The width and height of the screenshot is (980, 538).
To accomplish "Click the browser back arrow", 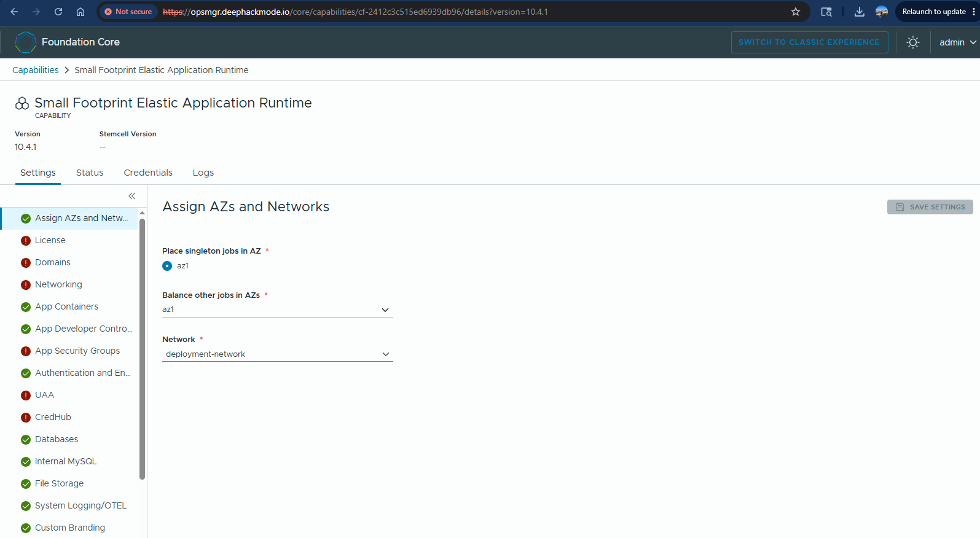I will pos(14,12).
